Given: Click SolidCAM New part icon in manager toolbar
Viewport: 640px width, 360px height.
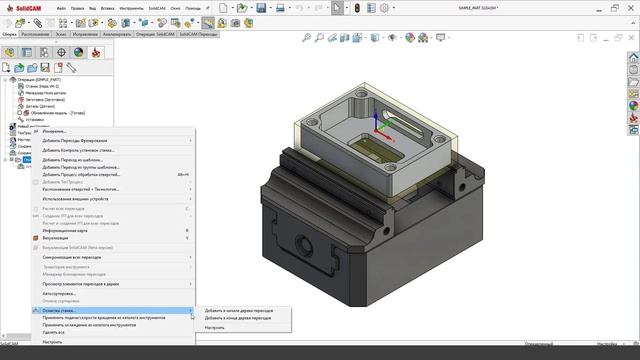Looking at the screenshot, I should click(6, 68).
